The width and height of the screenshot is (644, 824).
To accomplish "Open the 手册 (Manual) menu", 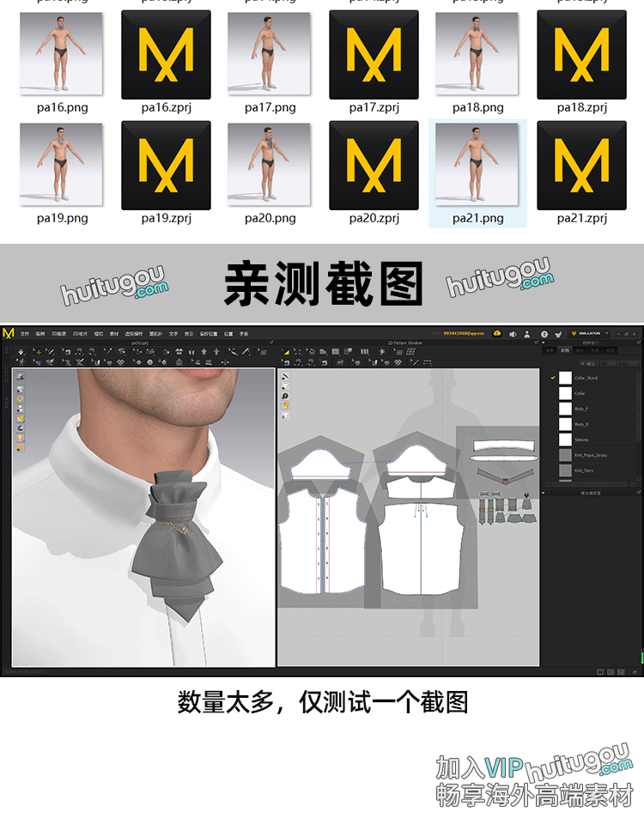I will (244, 334).
